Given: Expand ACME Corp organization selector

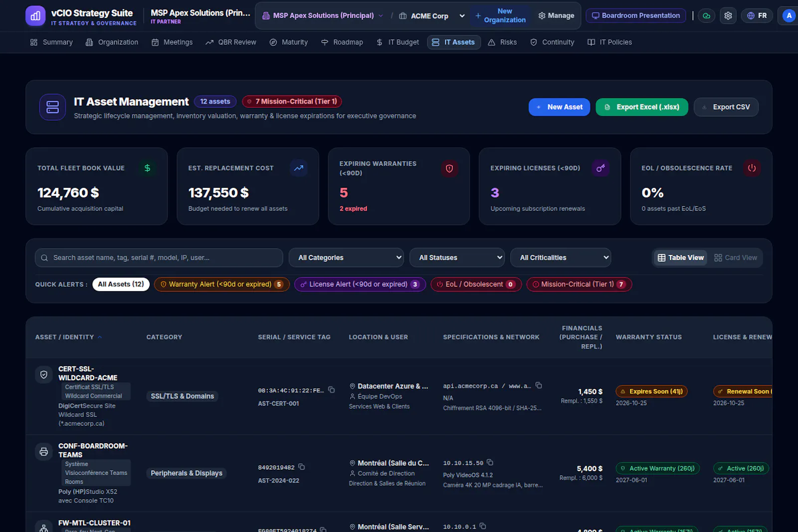Looking at the screenshot, I should [x=432, y=16].
